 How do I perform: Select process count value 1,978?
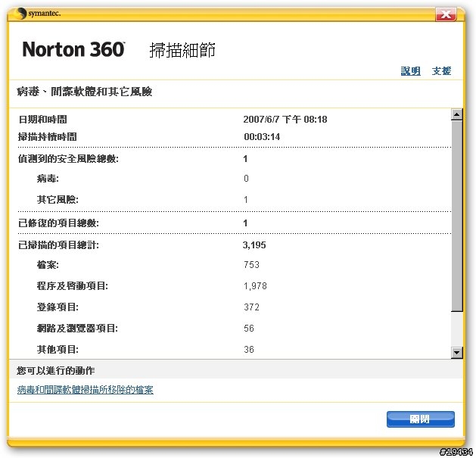coord(255,286)
